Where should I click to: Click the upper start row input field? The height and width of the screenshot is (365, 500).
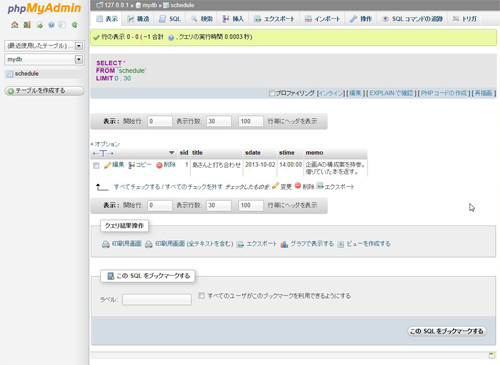point(160,121)
